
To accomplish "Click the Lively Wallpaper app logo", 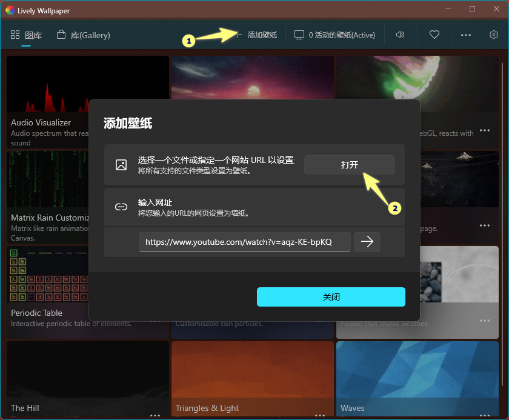I will pos(10,10).
